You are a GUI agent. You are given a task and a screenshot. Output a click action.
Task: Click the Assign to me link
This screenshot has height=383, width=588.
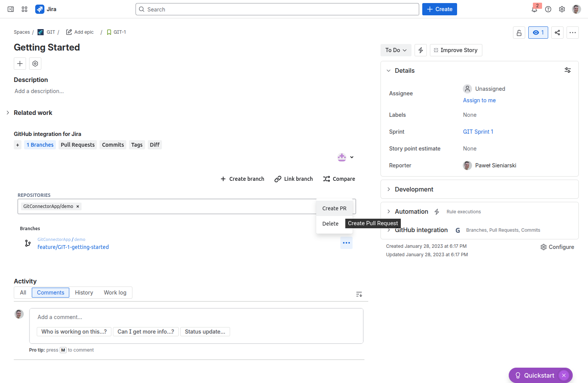(479, 100)
